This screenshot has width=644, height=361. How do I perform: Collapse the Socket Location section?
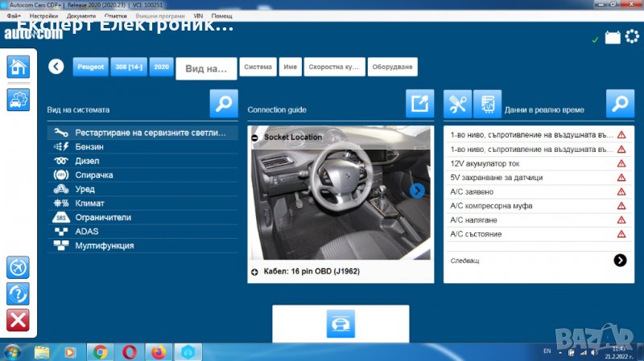[254, 137]
